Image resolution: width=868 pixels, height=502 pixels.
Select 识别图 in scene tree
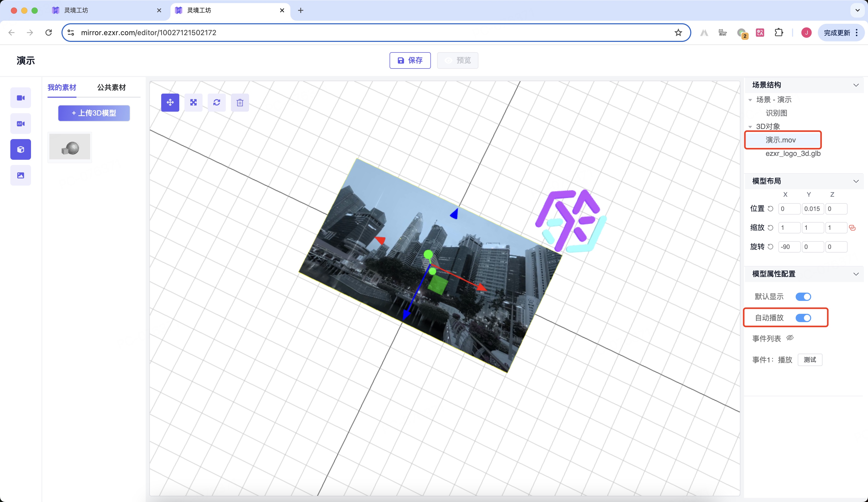776,113
